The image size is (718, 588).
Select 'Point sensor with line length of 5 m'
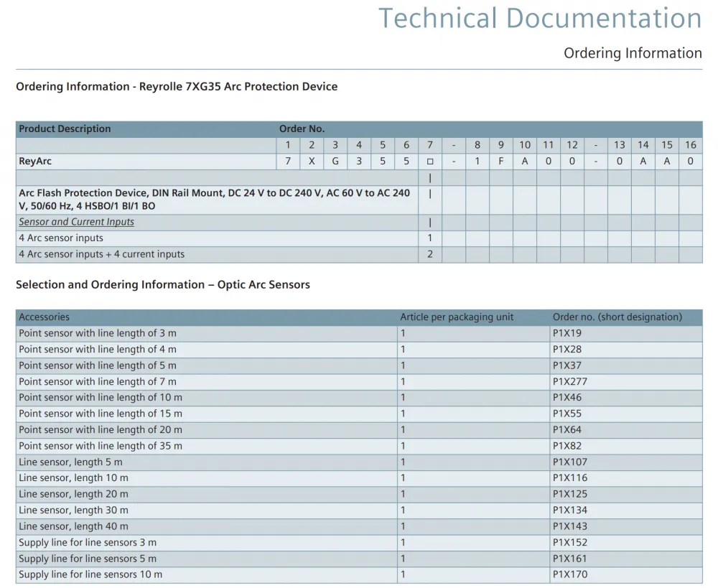[x=98, y=365]
